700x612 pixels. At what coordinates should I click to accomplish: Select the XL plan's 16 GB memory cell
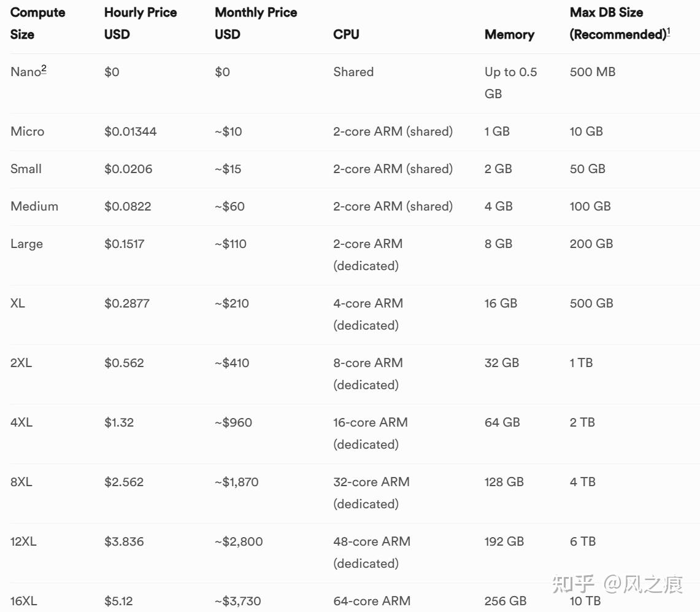(x=501, y=303)
